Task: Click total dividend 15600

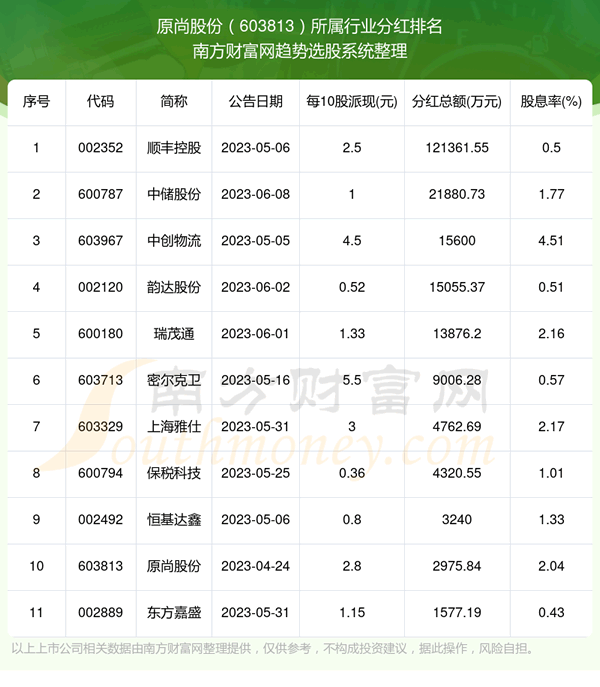Action: (457, 241)
